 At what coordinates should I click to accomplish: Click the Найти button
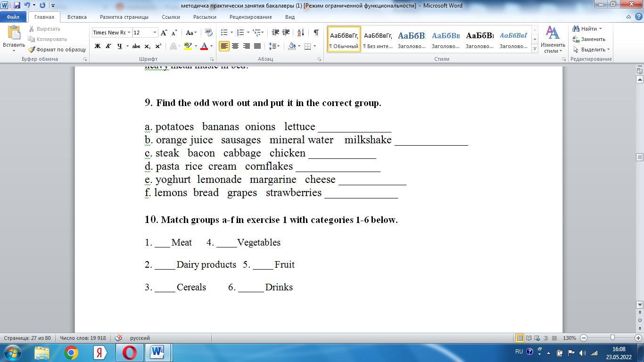[x=587, y=29]
